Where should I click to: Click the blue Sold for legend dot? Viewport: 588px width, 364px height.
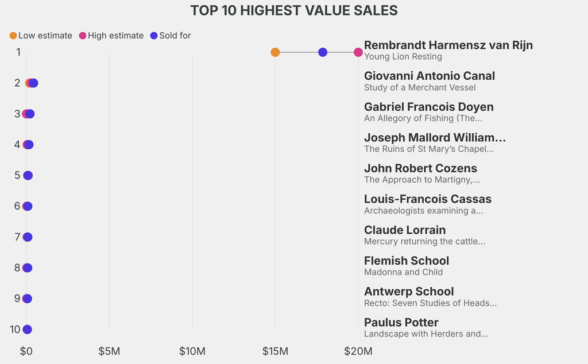(154, 36)
